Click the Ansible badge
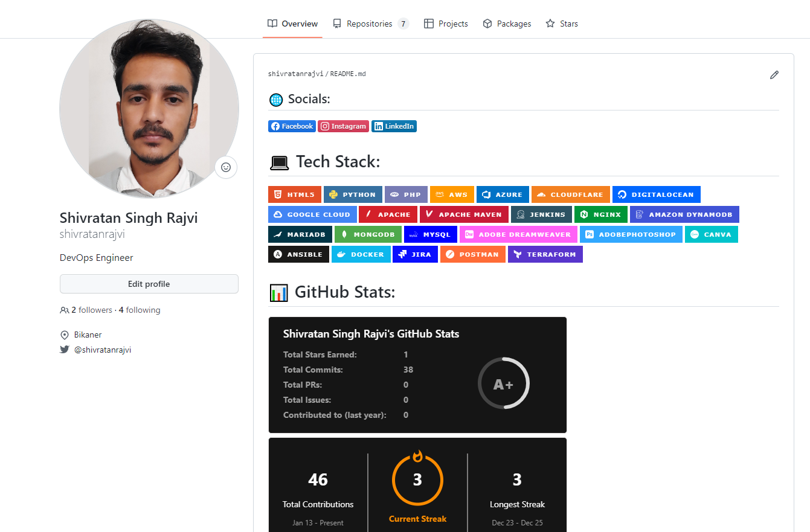This screenshot has height=532, width=810. pos(298,254)
